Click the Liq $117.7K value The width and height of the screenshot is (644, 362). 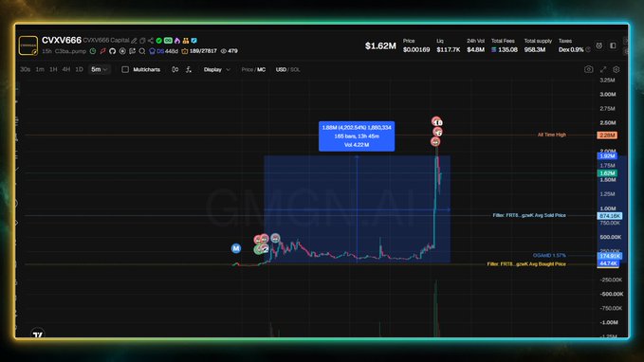pos(449,49)
